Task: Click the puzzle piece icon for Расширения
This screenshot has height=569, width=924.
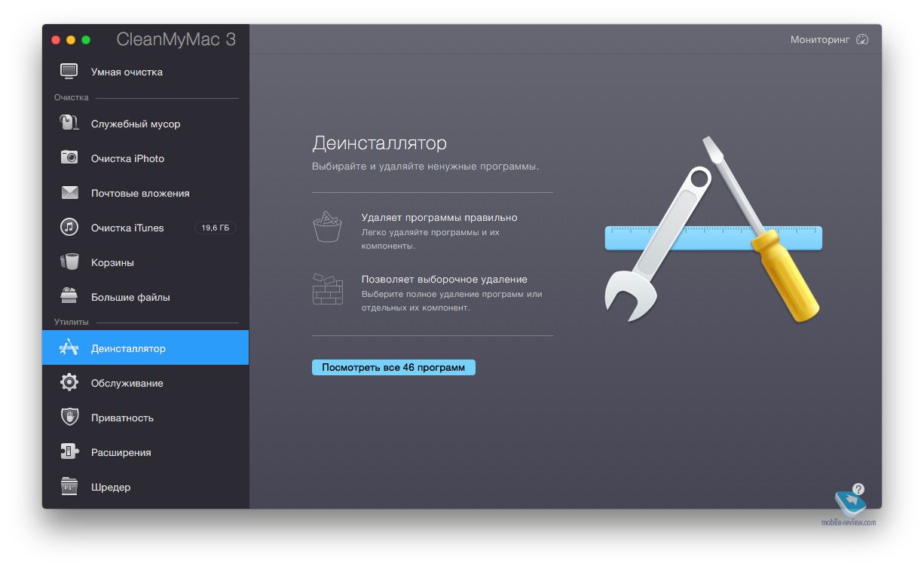Action: [x=69, y=452]
